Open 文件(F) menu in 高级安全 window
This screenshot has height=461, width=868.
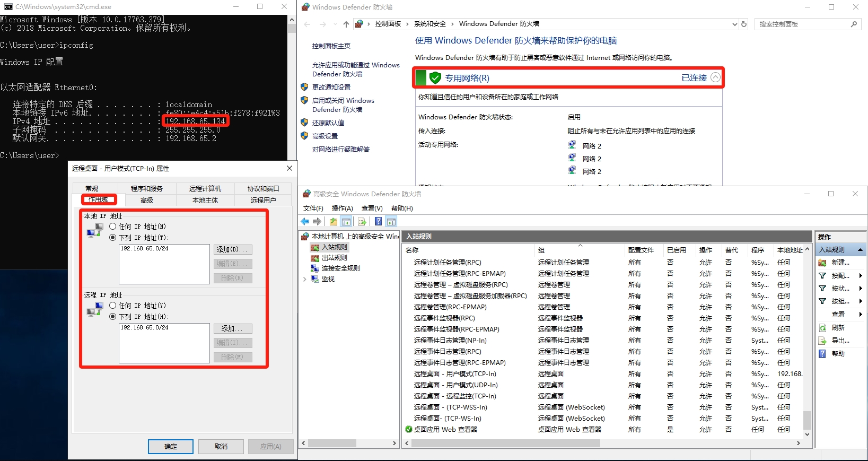click(x=313, y=208)
